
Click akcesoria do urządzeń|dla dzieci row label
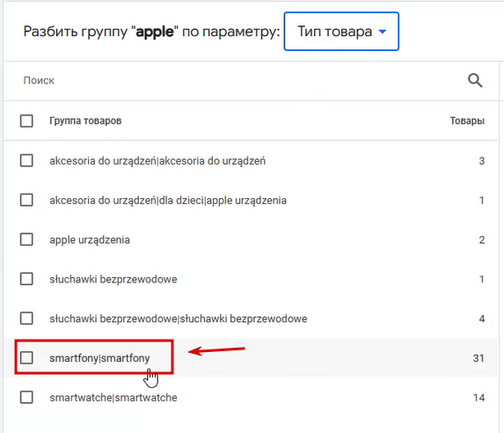coord(168,201)
